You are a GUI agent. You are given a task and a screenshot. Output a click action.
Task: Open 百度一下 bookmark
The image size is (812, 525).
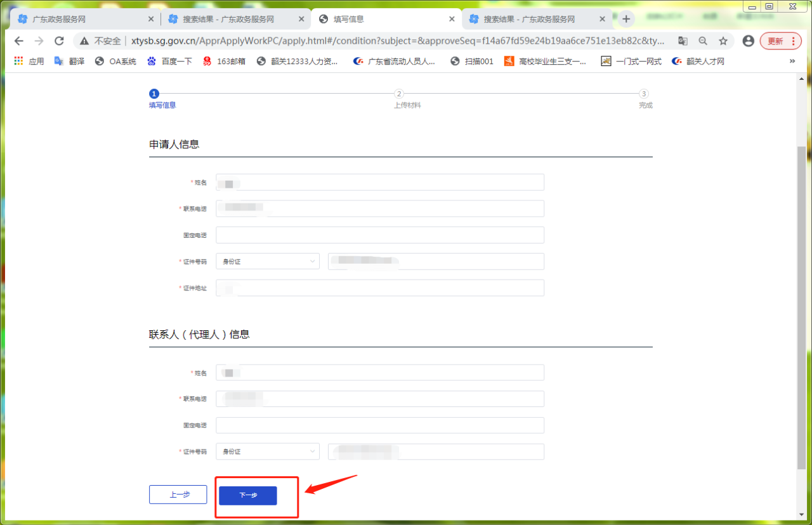coord(169,62)
